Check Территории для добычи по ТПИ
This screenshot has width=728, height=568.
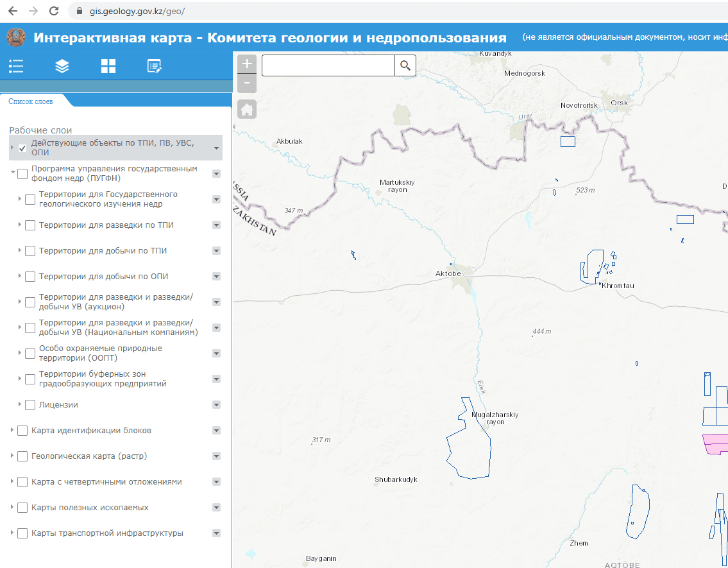[x=30, y=251]
